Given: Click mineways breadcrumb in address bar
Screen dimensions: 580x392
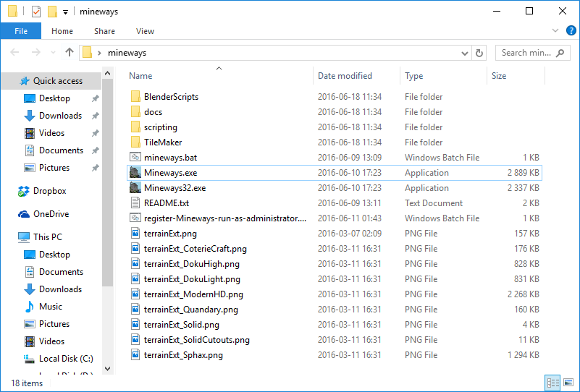Looking at the screenshot, I should [127, 54].
